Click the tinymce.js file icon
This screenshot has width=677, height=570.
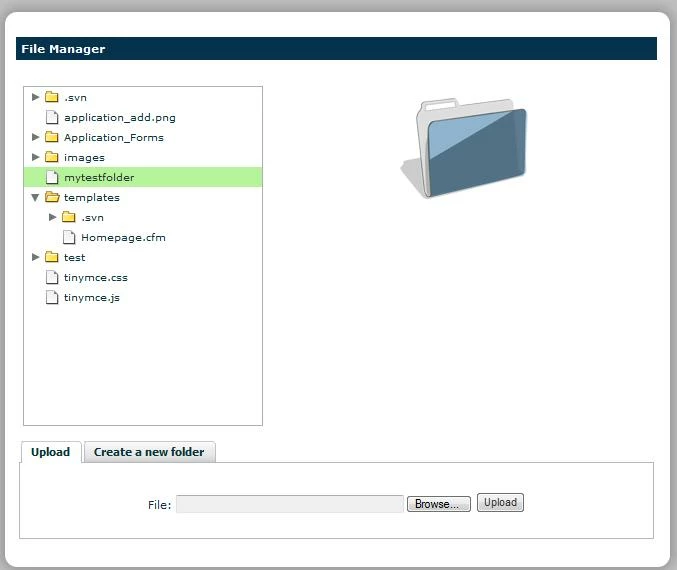52,297
